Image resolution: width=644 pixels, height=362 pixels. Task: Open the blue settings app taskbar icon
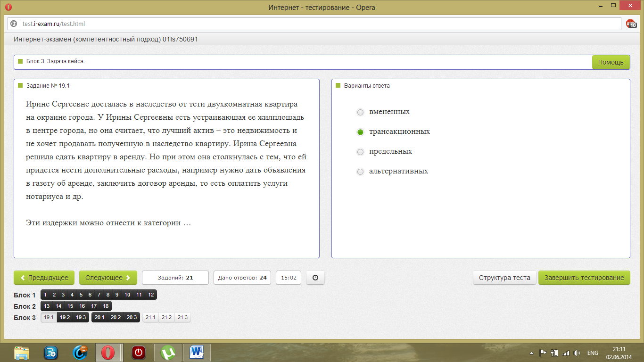(x=50, y=353)
